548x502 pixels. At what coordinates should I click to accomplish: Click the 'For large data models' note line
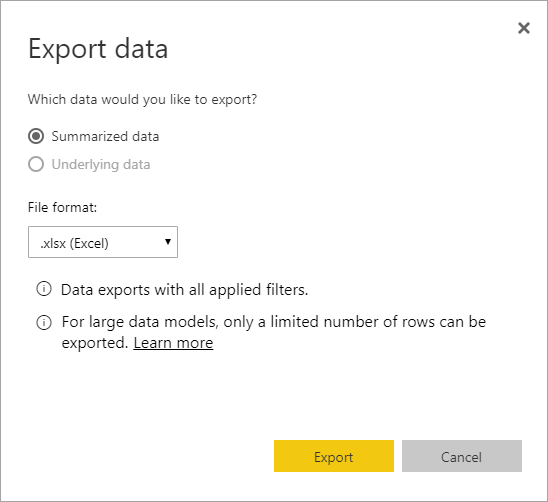point(274,322)
